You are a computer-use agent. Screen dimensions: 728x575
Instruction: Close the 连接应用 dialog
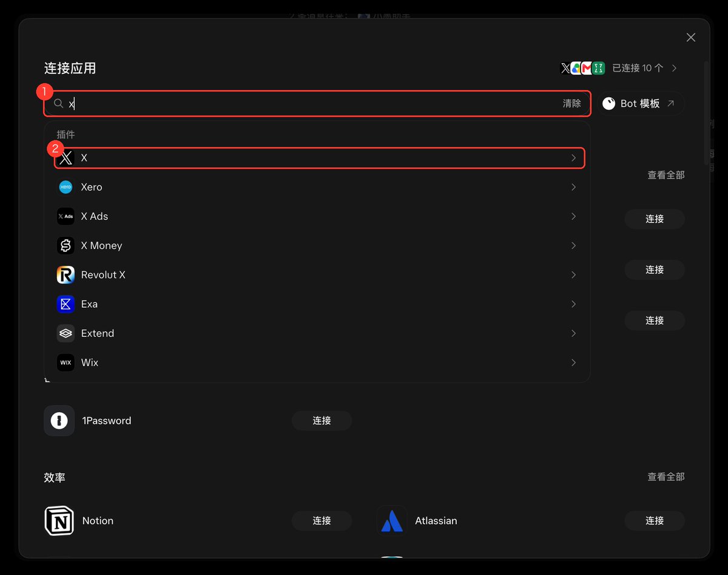pyautogui.click(x=691, y=38)
